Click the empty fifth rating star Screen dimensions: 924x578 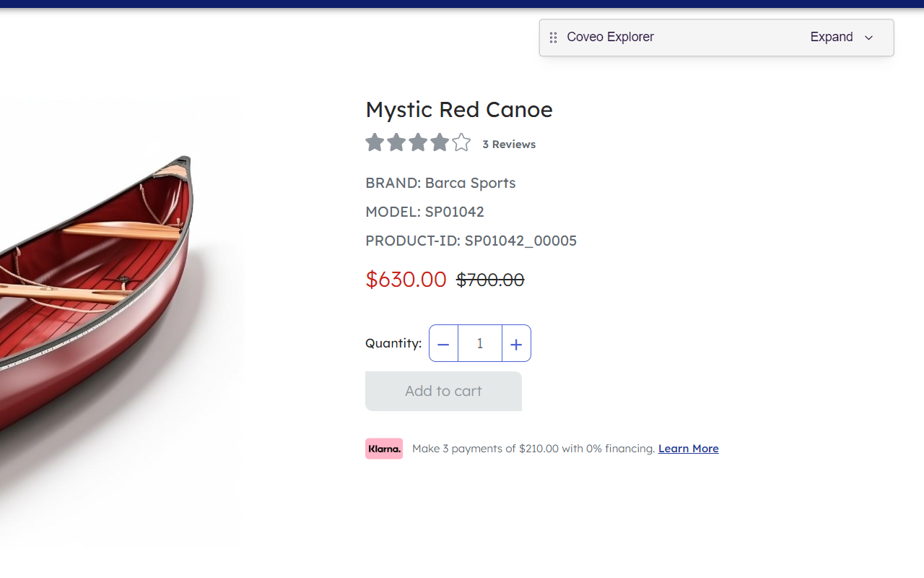[461, 142]
